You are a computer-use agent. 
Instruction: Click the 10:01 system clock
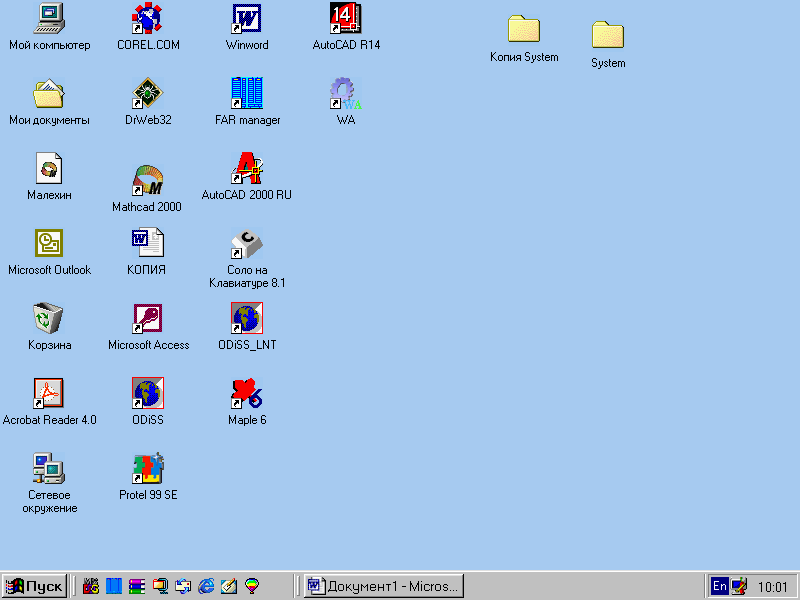(x=772, y=587)
